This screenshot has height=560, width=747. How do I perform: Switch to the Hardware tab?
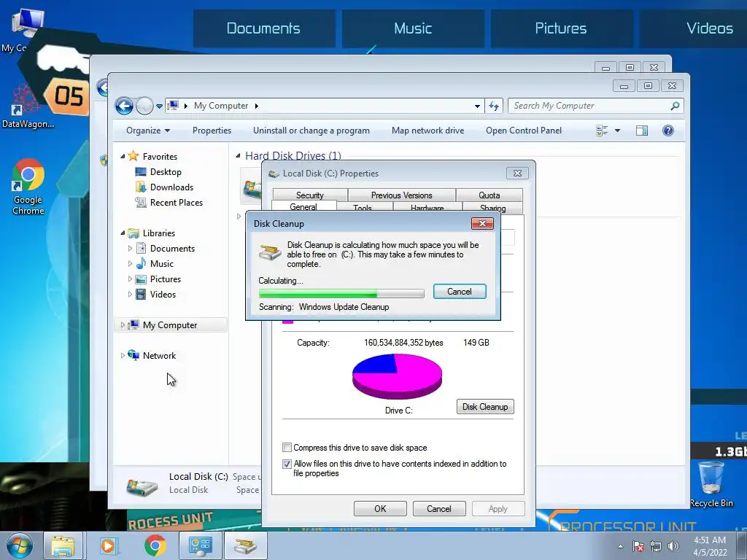[x=427, y=208]
